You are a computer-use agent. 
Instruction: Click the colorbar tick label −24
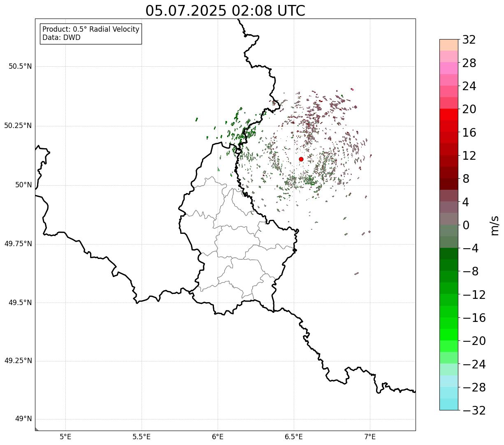pyautogui.click(x=474, y=364)
